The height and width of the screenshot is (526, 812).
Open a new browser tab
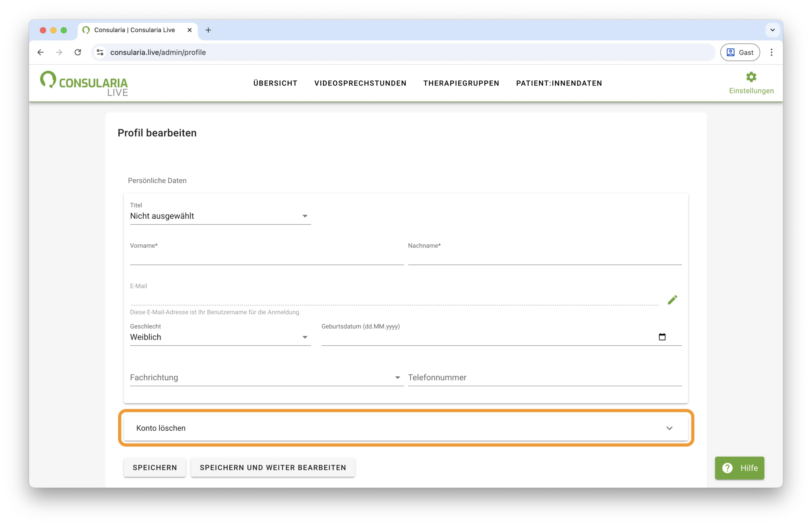click(208, 30)
